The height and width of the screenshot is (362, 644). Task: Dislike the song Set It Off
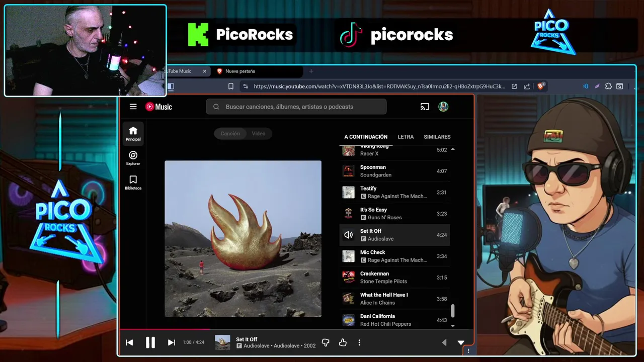point(326,342)
